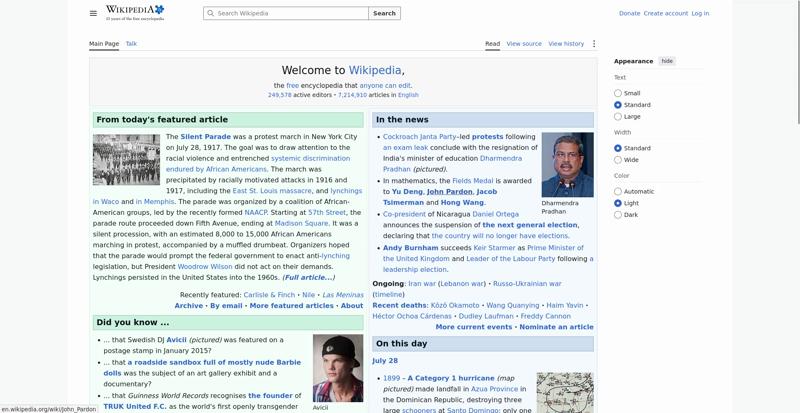Hide the Appearance panel

coord(667,61)
